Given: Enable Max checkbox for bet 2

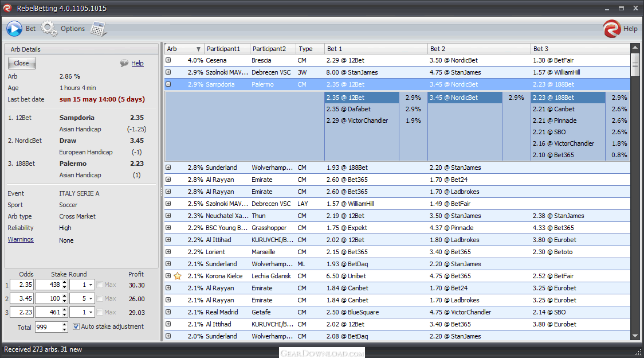Looking at the screenshot, I should point(99,298).
